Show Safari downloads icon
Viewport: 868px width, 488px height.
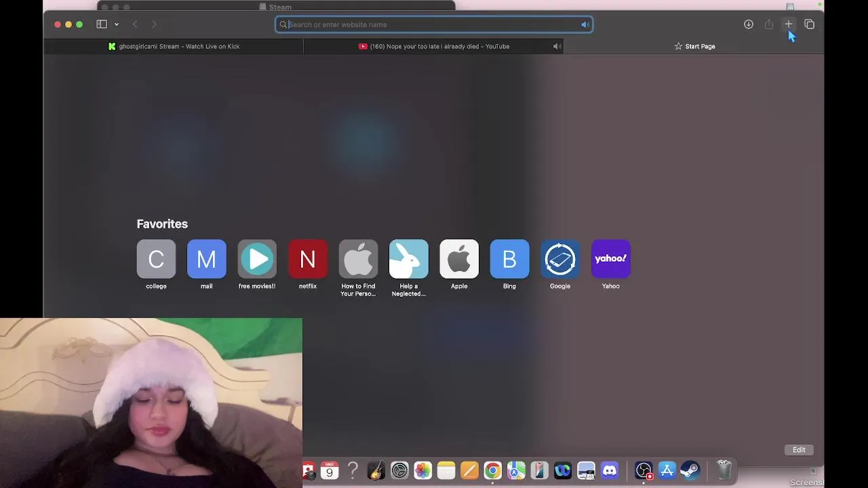749,24
